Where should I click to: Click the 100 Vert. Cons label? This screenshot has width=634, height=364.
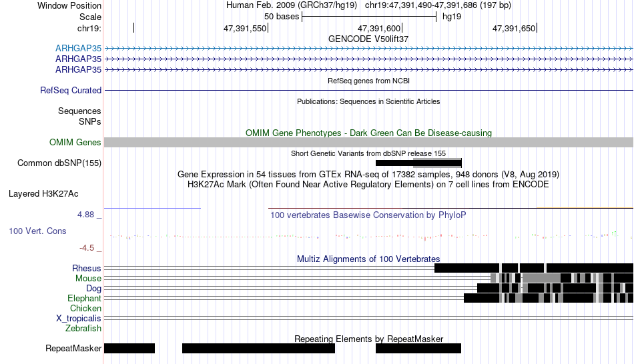click(37, 231)
